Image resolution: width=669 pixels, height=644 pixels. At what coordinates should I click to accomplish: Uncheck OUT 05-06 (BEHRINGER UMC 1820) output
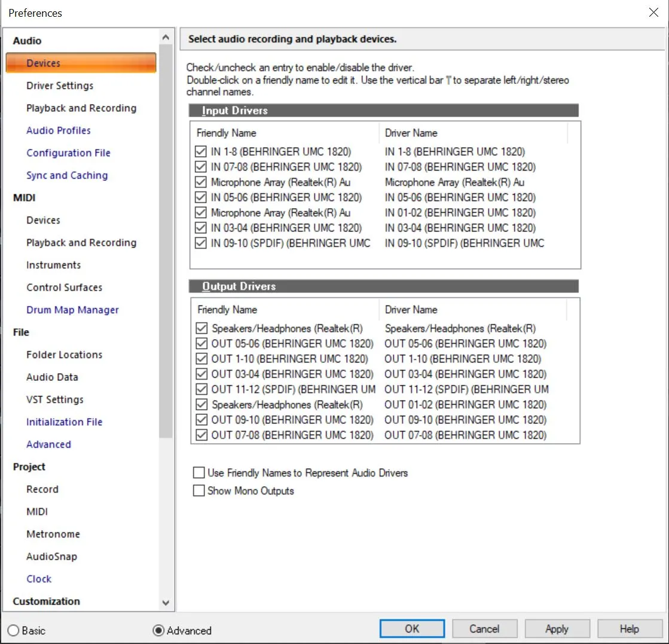point(201,344)
